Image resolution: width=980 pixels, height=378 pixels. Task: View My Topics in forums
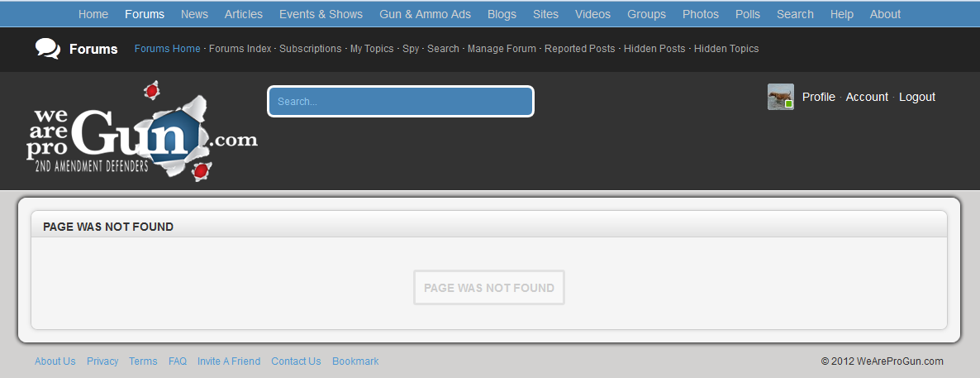372,49
